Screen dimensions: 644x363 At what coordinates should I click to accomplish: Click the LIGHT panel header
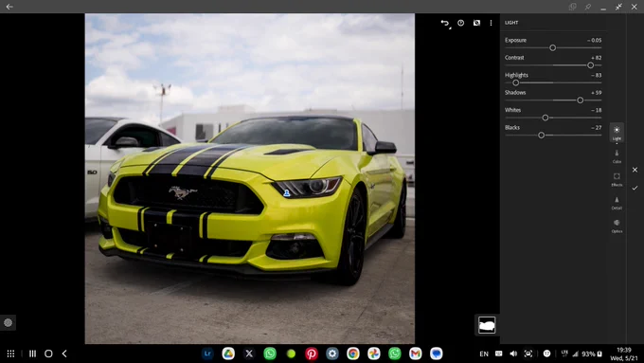click(x=511, y=23)
